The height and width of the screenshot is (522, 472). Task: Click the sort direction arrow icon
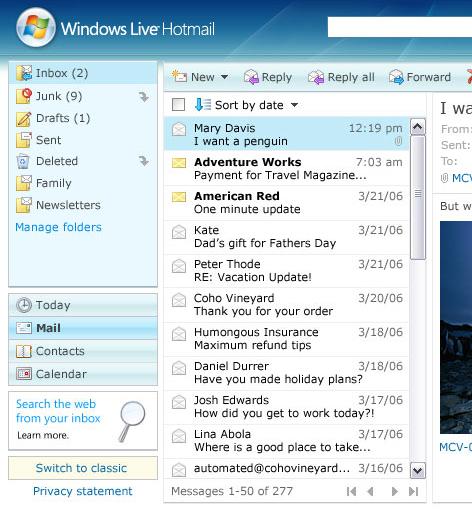point(202,104)
